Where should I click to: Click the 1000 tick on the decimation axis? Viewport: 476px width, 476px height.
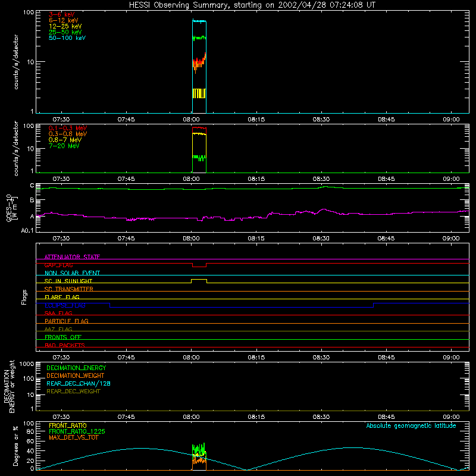point(27,364)
